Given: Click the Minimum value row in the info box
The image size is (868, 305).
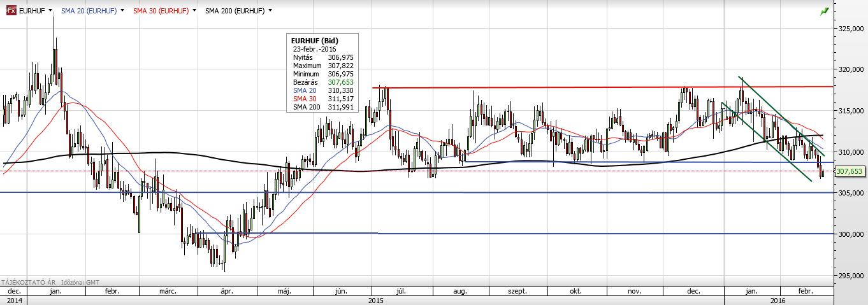Looking at the screenshot, I should 322,74.
